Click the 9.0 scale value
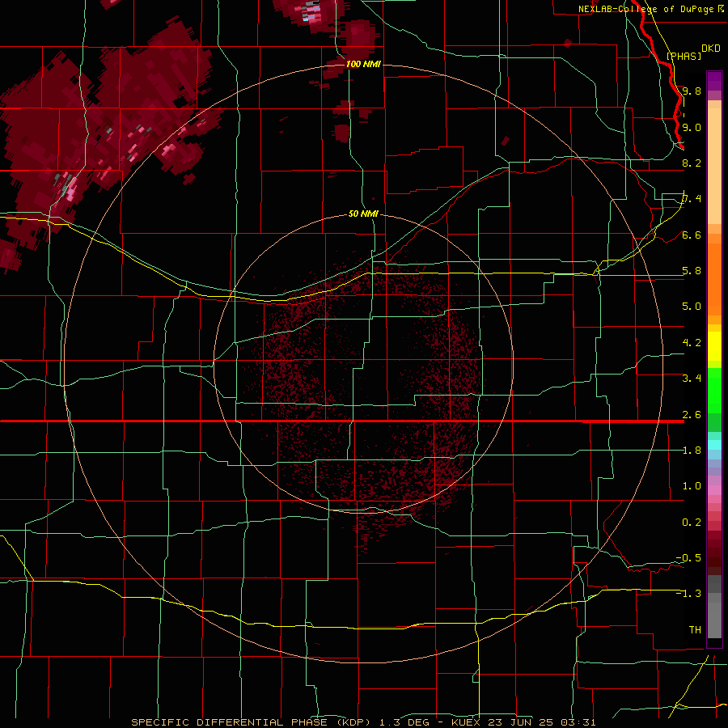 pyautogui.click(x=692, y=127)
